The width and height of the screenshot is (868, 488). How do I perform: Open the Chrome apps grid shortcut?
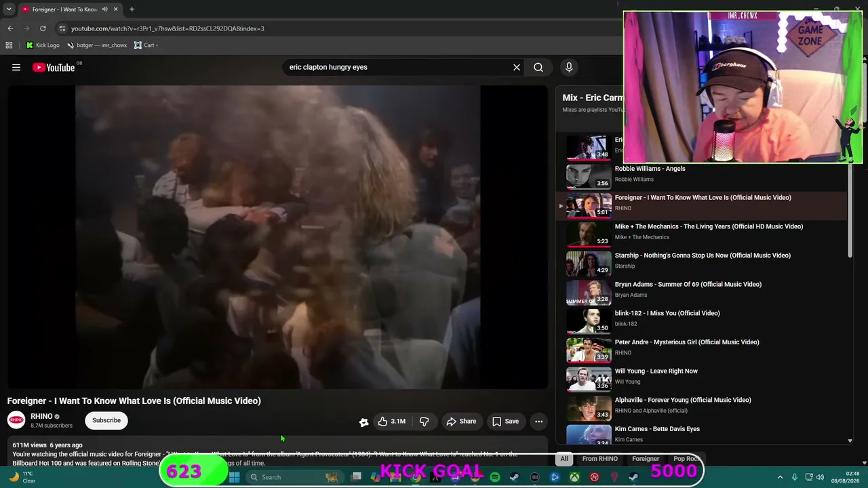click(9, 45)
